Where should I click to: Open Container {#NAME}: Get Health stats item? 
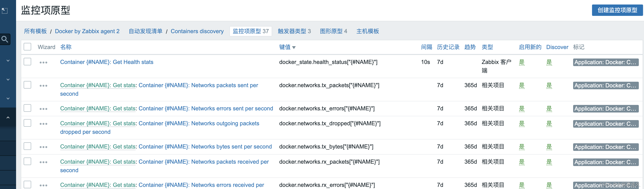tap(107, 62)
